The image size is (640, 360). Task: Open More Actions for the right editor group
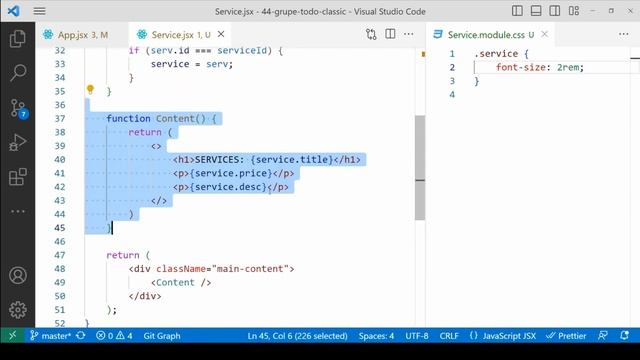(623, 34)
